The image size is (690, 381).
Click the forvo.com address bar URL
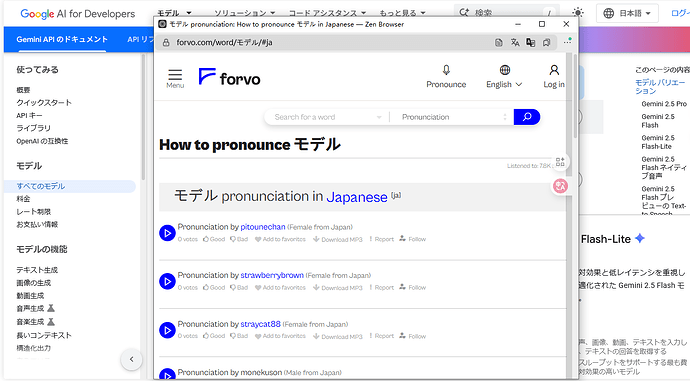coord(224,42)
